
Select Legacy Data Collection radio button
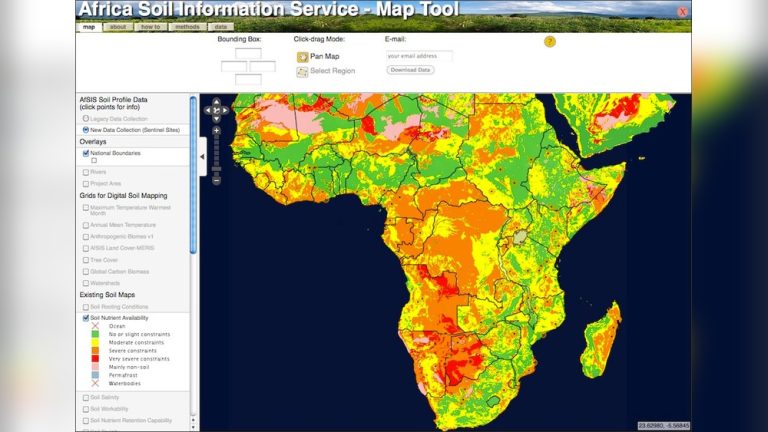coord(86,119)
